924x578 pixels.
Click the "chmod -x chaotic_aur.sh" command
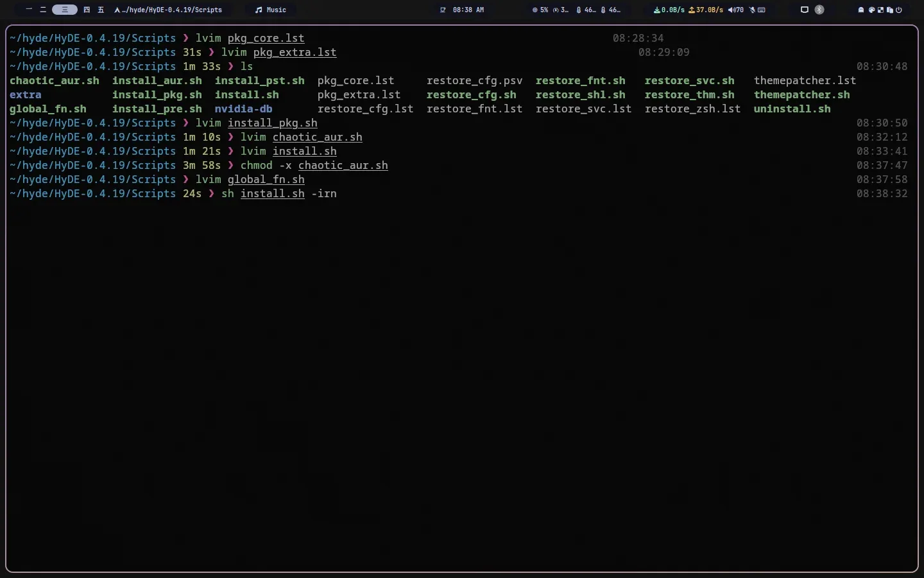point(314,165)
